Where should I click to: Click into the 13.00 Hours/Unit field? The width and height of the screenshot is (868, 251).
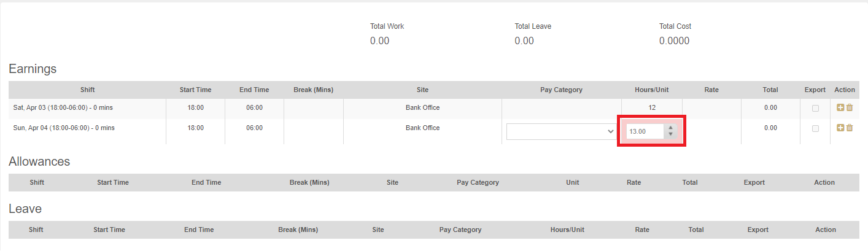645,131
